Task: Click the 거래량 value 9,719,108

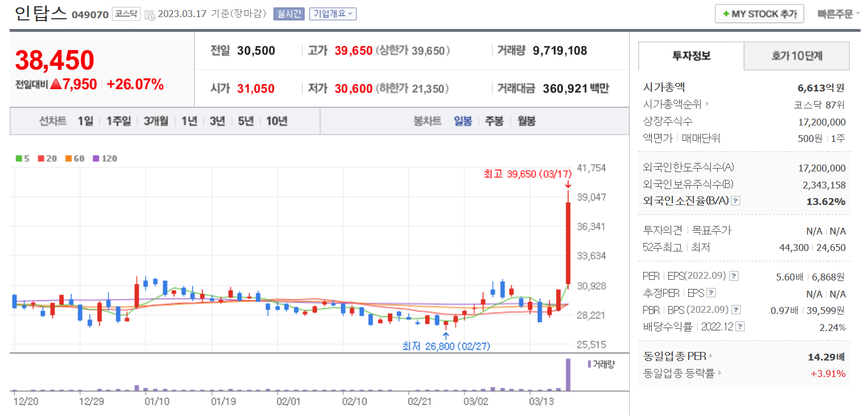Action: (x=560, y=51)
